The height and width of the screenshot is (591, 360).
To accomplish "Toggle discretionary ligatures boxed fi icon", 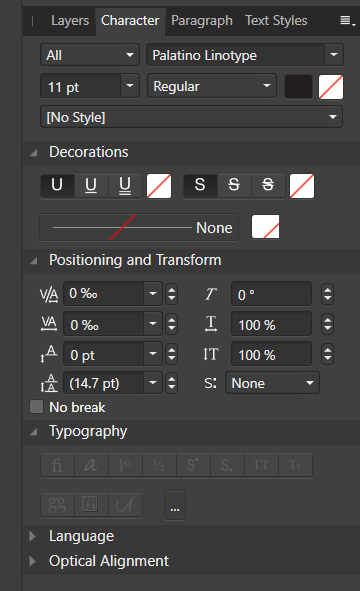I will [91, 505].
